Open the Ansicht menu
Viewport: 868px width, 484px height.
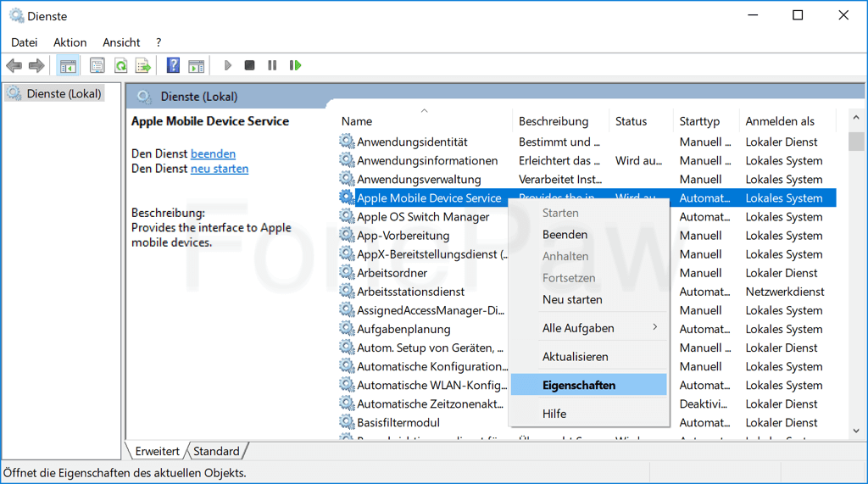[121, 42]
